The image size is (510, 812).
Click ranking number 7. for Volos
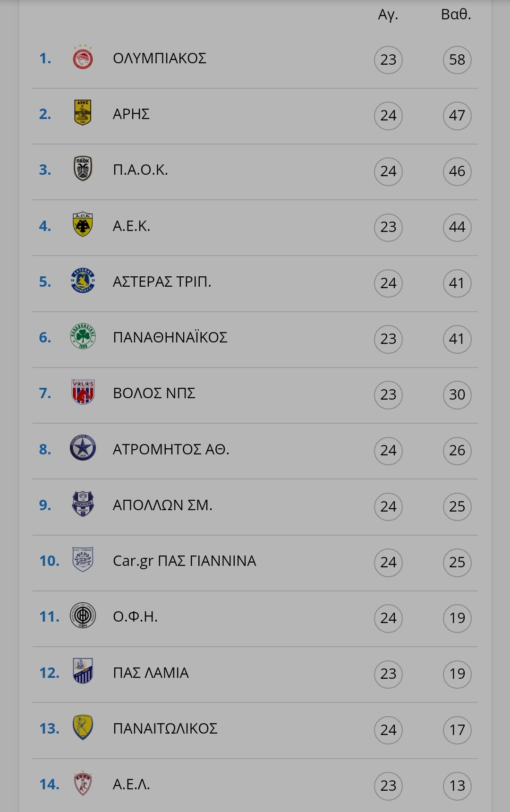point(45,393)
